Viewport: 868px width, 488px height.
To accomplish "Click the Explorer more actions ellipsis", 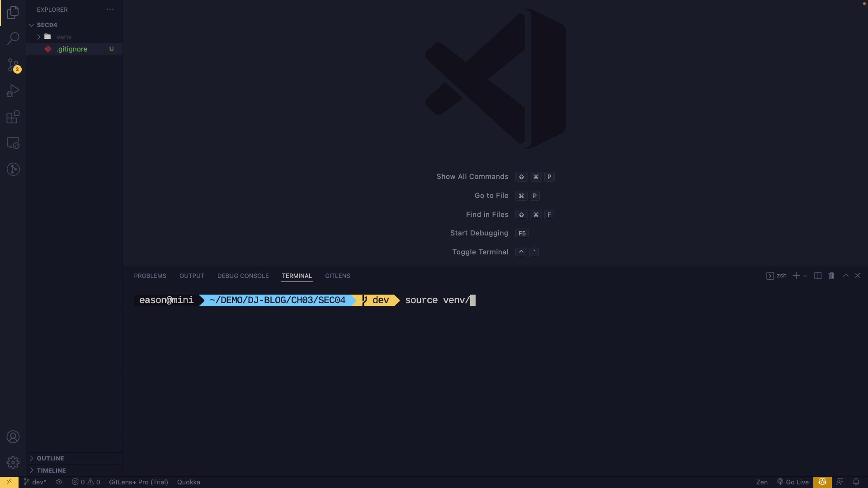I will (x=110, y=9).
